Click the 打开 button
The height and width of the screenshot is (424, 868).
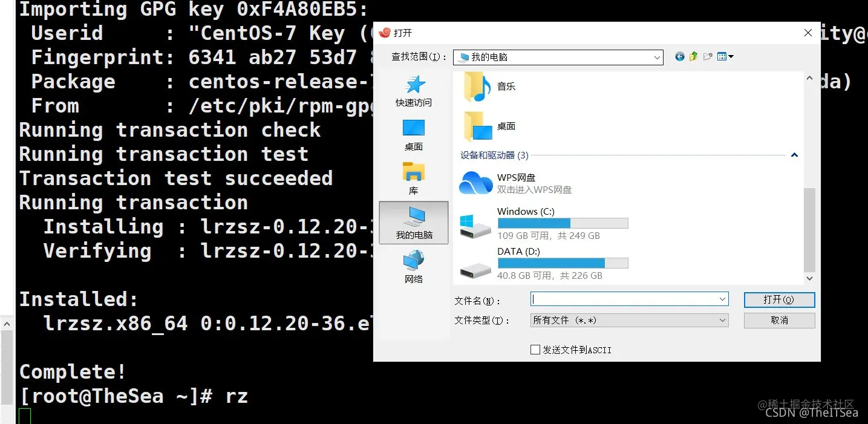tap(779, 300)
